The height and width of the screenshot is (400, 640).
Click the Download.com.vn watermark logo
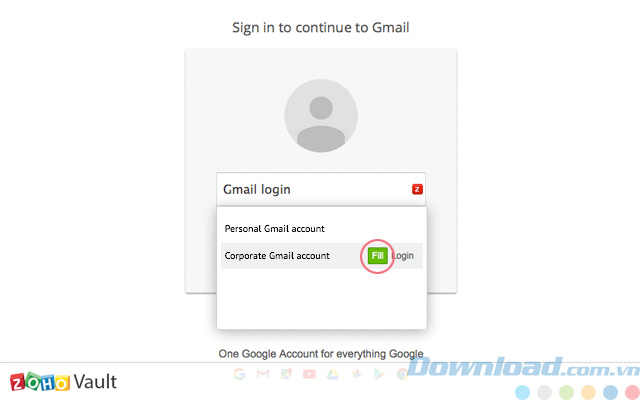[523, 367]
